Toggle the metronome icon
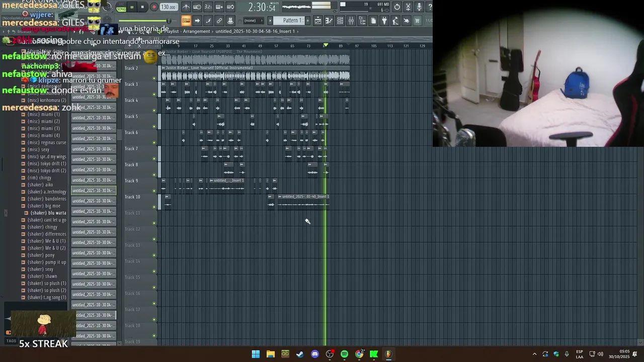 [186, 7]
